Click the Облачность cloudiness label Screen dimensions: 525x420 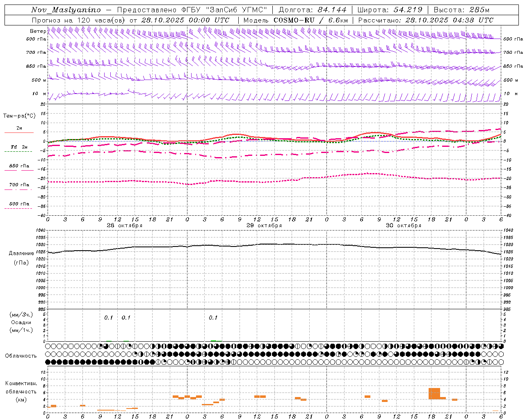coord(21,356)
